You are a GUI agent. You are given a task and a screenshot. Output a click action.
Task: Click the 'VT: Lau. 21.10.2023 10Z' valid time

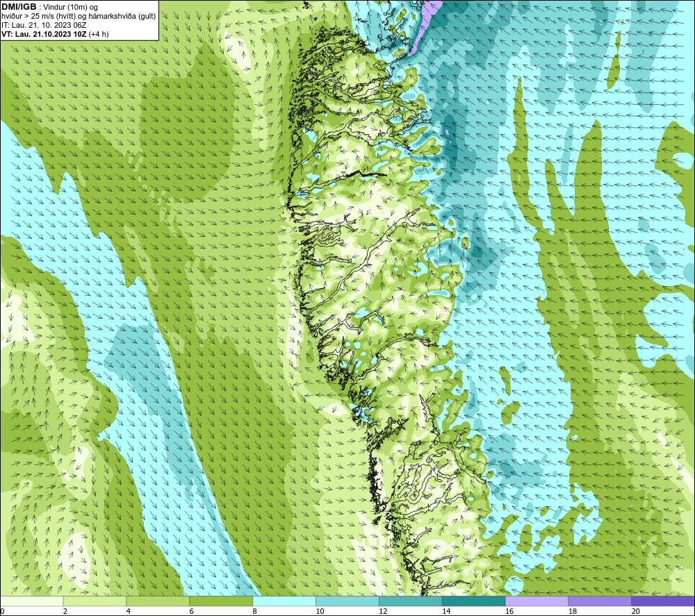click(x=44, y=34)
